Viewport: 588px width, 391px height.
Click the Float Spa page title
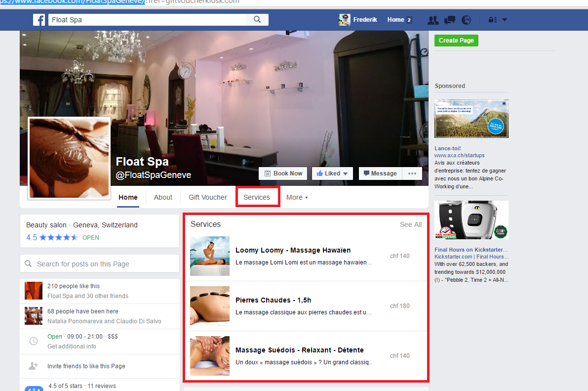point(142,162)
